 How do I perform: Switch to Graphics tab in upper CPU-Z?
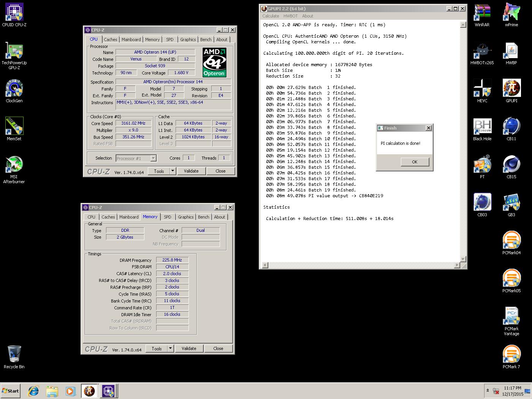click(188, 40)
